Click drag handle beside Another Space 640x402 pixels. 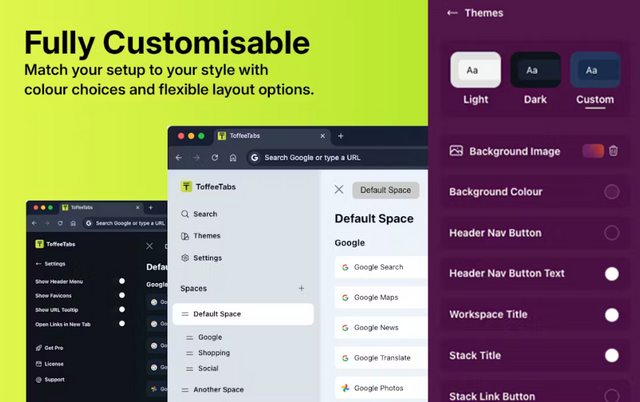185,390
